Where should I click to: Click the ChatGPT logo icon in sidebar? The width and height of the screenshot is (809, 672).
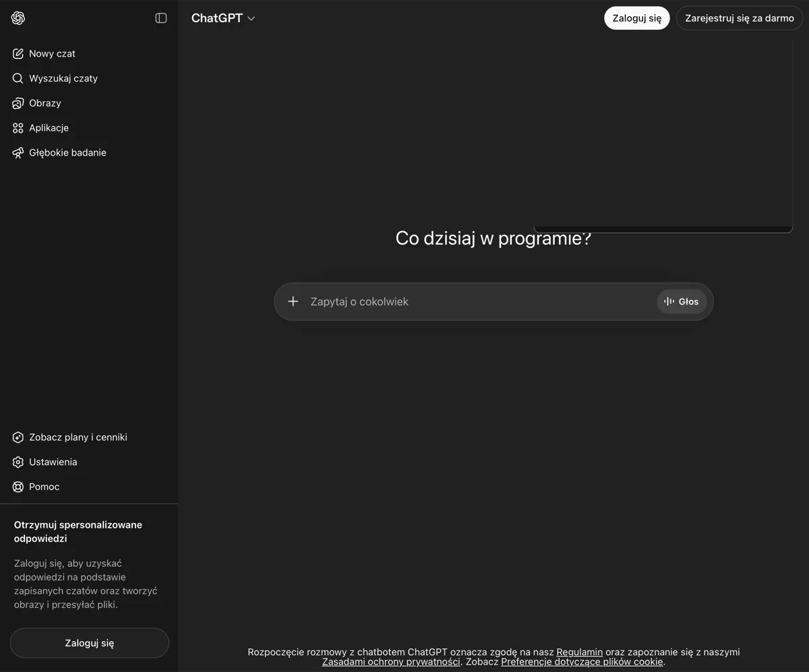pyautogui.click(x=18, y=18)
